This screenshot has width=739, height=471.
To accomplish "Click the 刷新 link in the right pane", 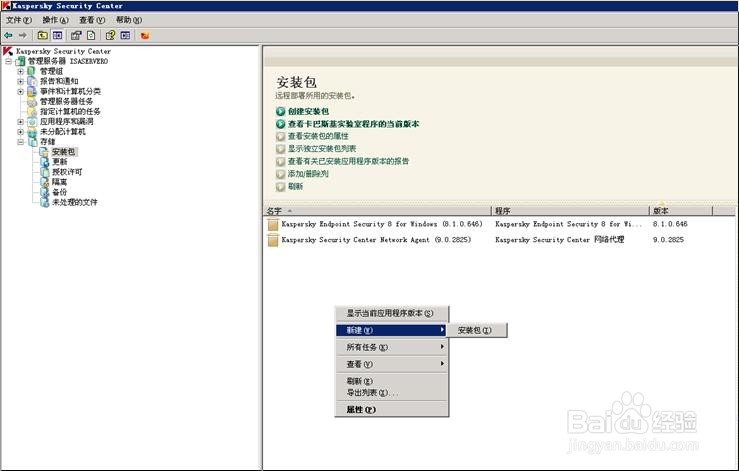I will pos(295,187).
